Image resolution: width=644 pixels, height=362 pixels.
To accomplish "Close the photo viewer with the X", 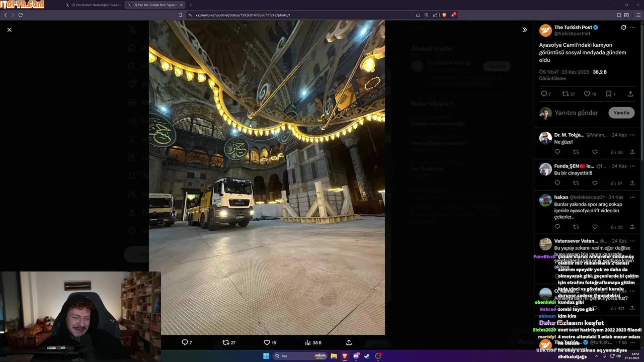I will pyautogui.click(x=9, y=30).
